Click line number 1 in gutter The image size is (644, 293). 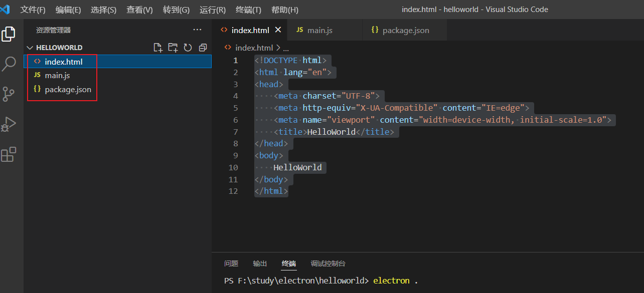point(236,61)
